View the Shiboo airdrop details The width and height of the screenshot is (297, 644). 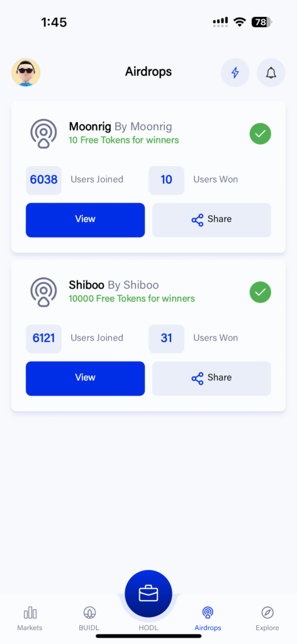86,378
